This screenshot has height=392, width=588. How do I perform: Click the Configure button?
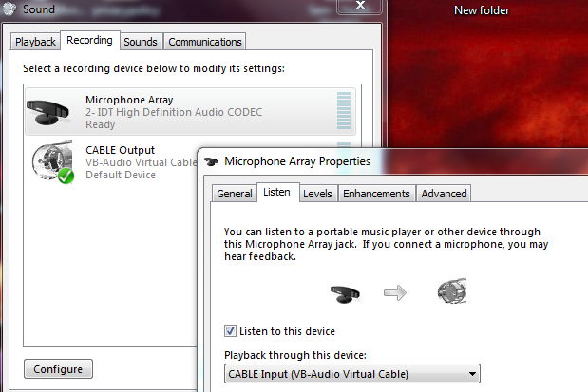click(58, 369)
